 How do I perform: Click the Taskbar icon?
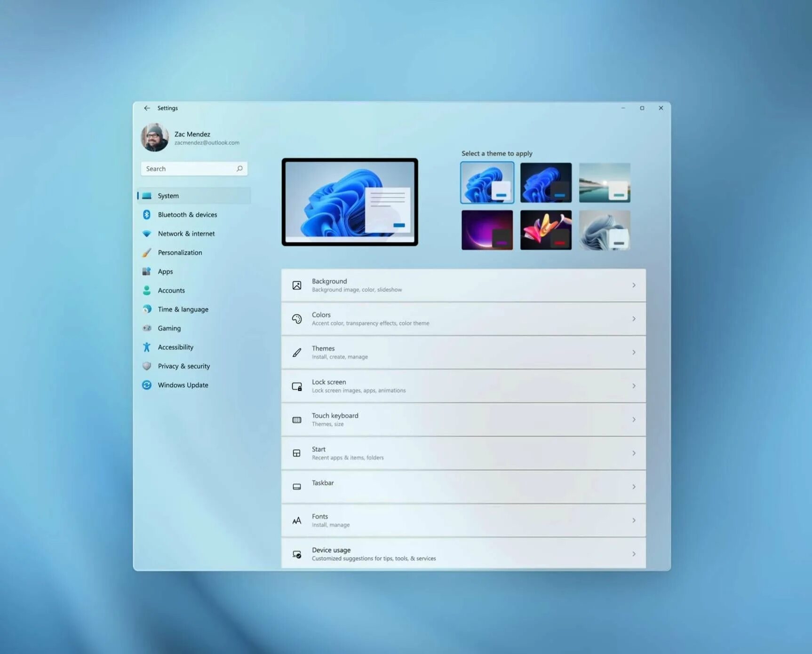[x=297, y=487]
